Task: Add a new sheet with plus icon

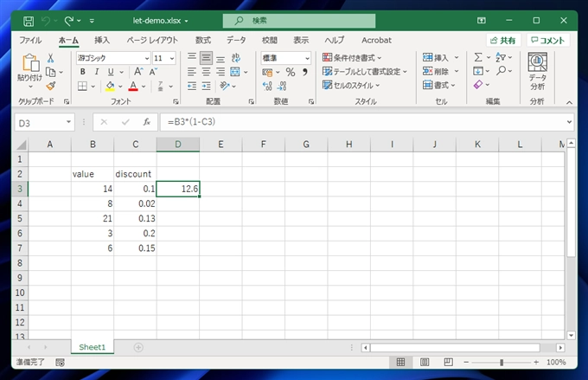Action: [x=138, y=348]
